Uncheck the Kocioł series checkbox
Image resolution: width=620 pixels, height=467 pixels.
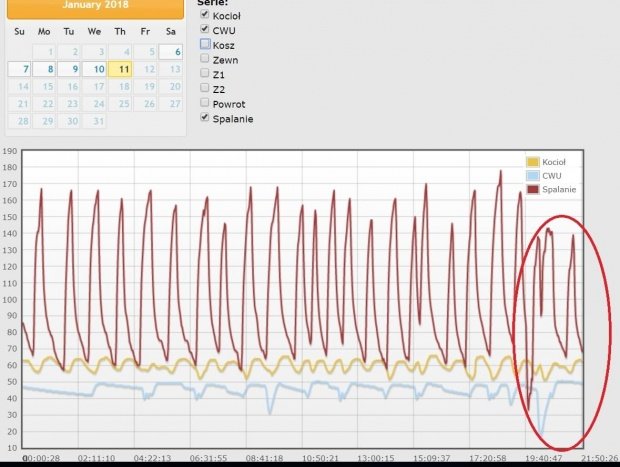coord(205,16)
